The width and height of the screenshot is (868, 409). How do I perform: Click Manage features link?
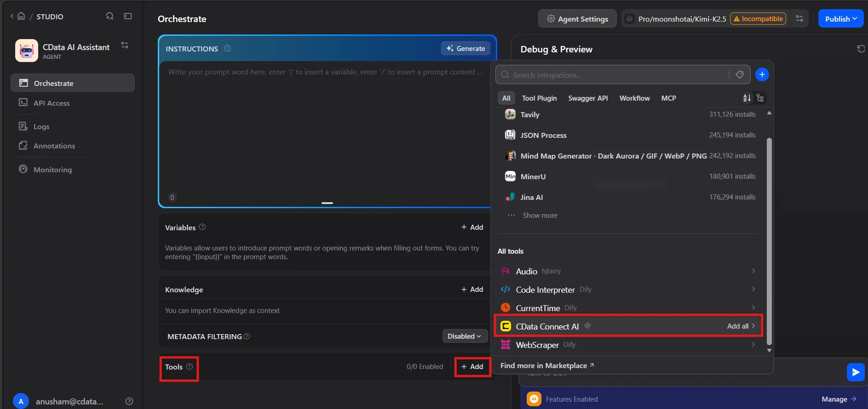click(839, 399)
